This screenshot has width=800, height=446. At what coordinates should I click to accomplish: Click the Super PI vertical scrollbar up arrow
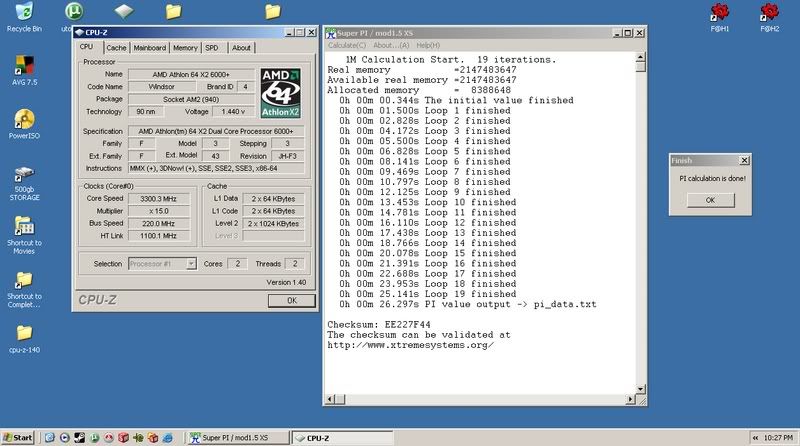[x=641, y=57]
